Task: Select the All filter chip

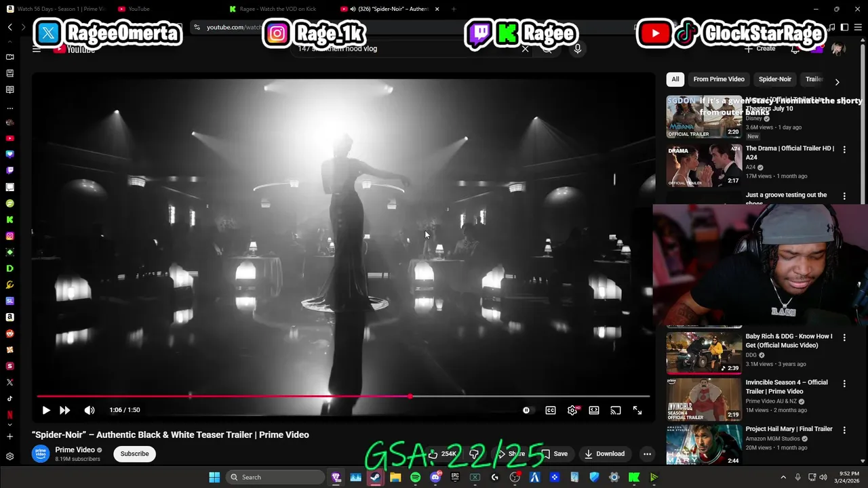Action: tap(675, 79)
